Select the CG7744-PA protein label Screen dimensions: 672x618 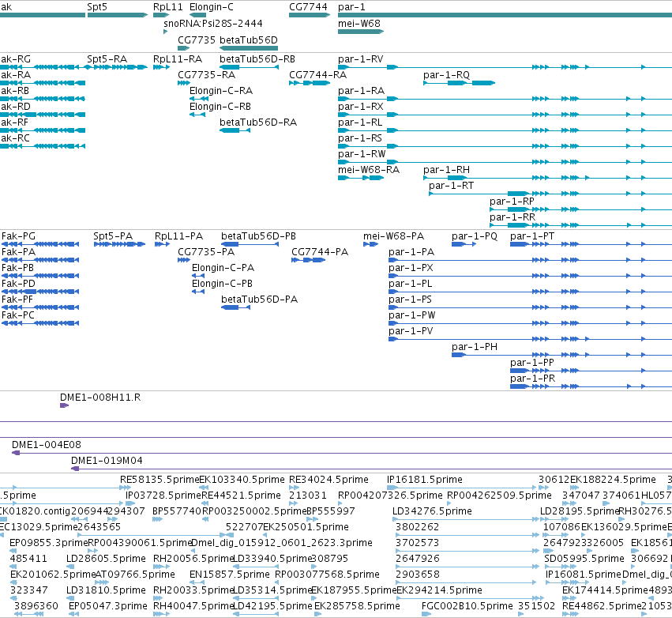click(320, 253)
